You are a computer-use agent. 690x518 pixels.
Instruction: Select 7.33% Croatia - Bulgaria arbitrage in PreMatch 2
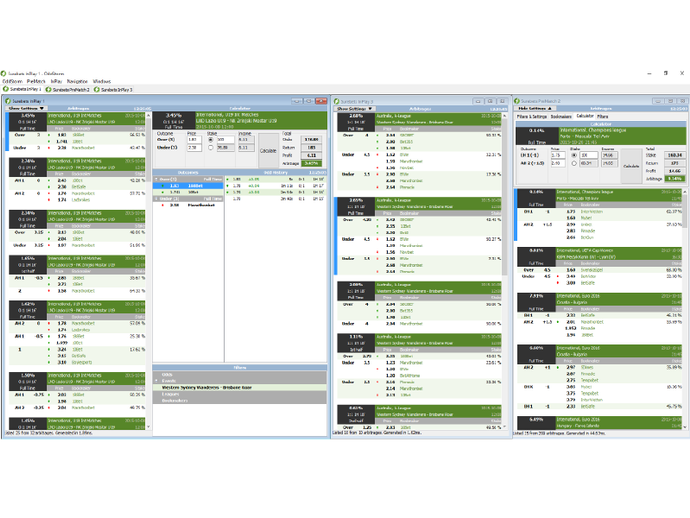click(x=599, y=302)
